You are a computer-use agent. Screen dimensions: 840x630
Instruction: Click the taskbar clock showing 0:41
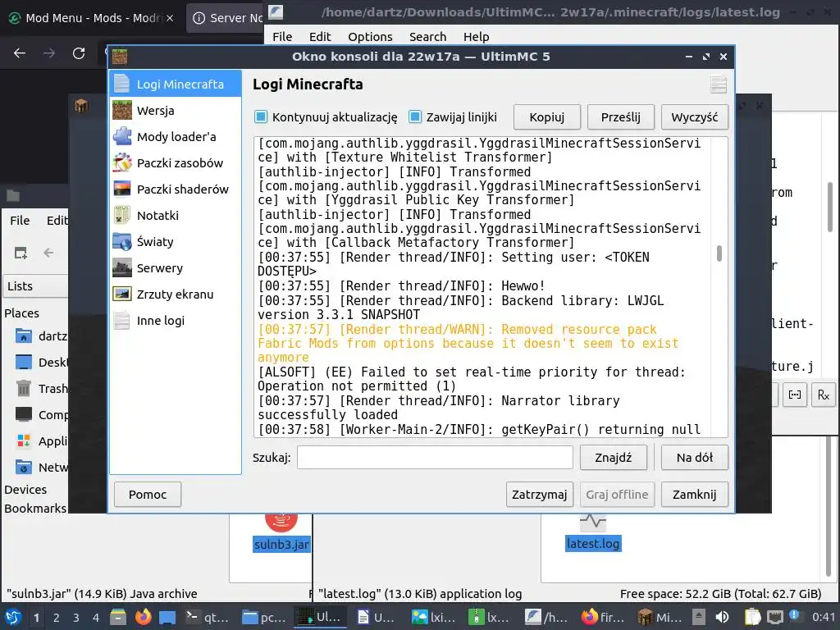[x=823, y=618]
